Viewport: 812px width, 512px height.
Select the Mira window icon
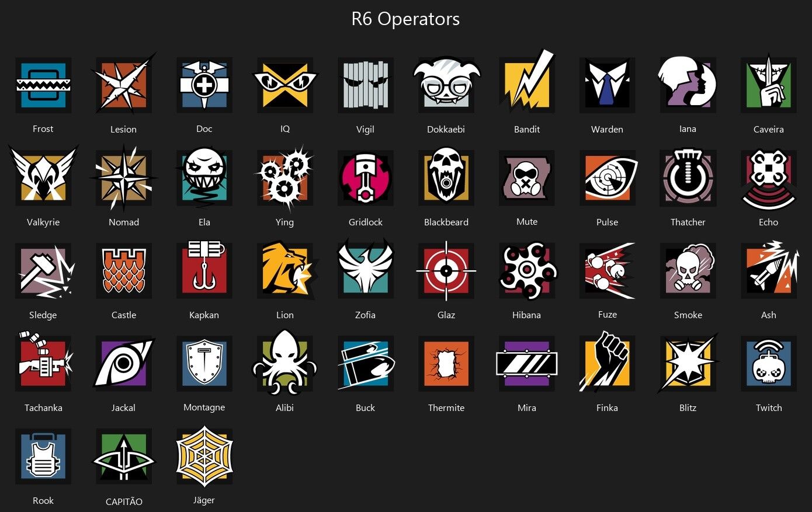click(x=527, y=364)
